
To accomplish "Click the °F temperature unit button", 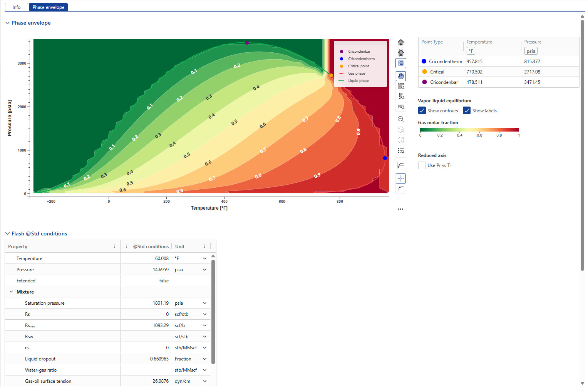I will 471,51.
